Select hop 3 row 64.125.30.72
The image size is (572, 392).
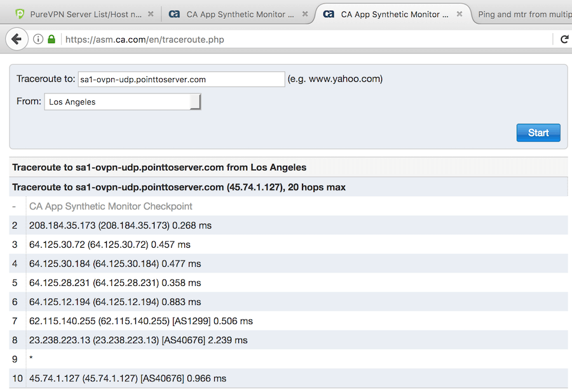(x=288, y=245)
